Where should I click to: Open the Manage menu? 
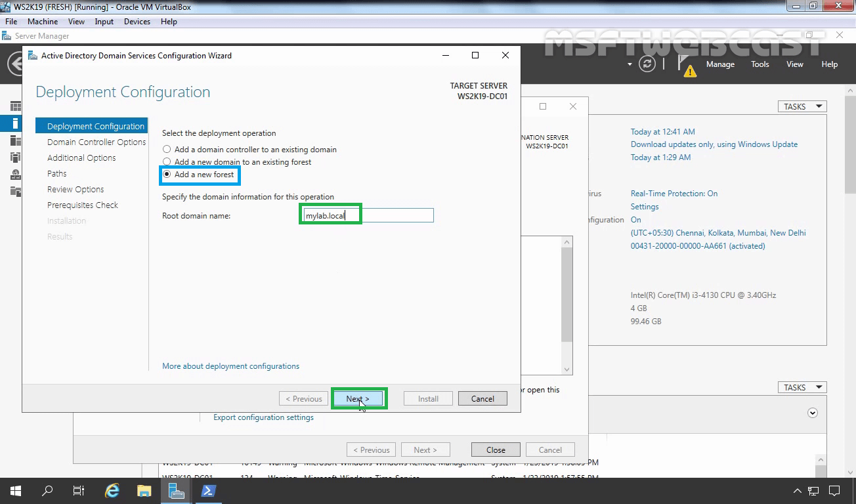[720, 64]
